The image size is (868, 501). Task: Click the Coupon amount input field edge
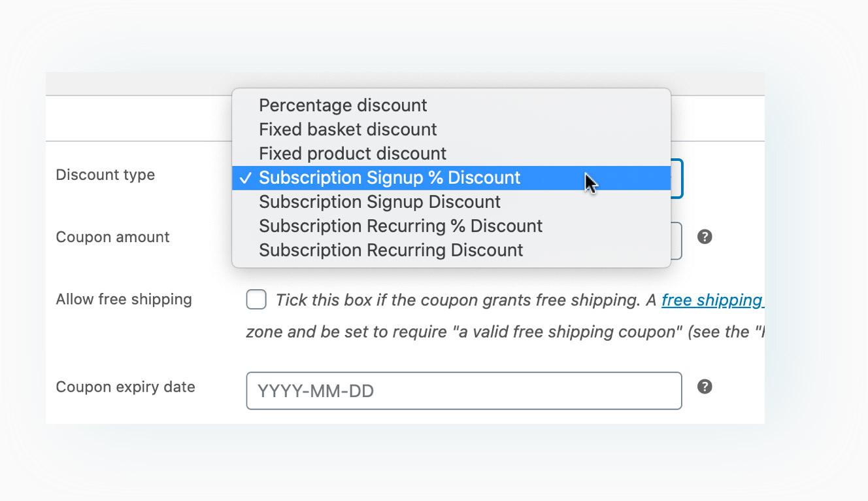[677, 241]
